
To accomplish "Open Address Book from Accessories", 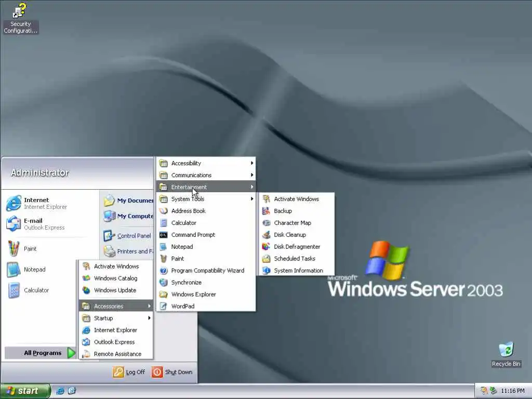I will [x=206, y=211].
